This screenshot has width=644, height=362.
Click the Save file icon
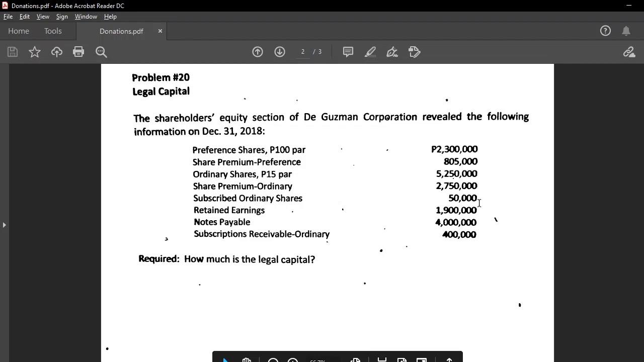13,52
